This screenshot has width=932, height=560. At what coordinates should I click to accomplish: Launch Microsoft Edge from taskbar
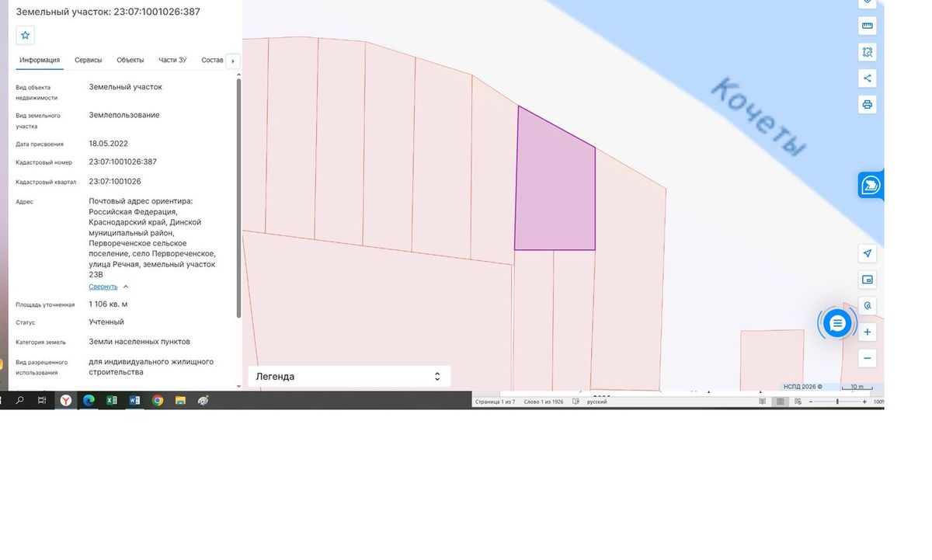pyautogui.click(x=89, y=400)
